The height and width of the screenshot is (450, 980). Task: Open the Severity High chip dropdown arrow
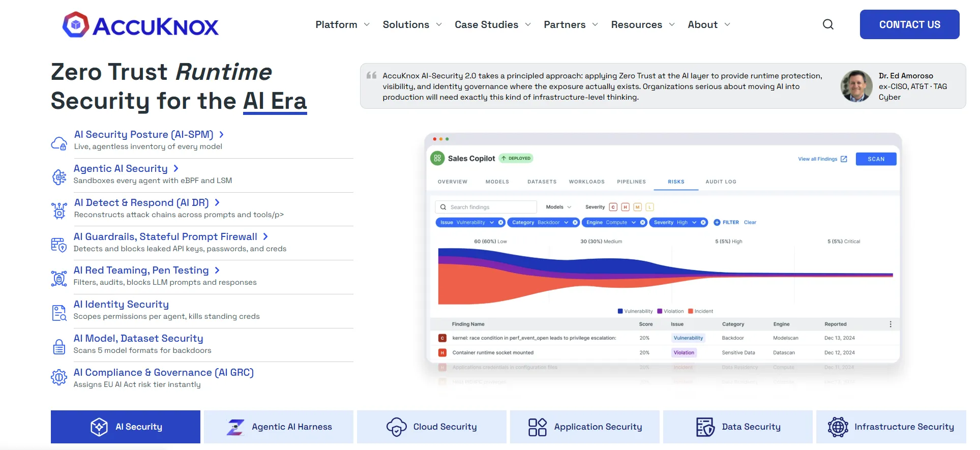[694, 222]
